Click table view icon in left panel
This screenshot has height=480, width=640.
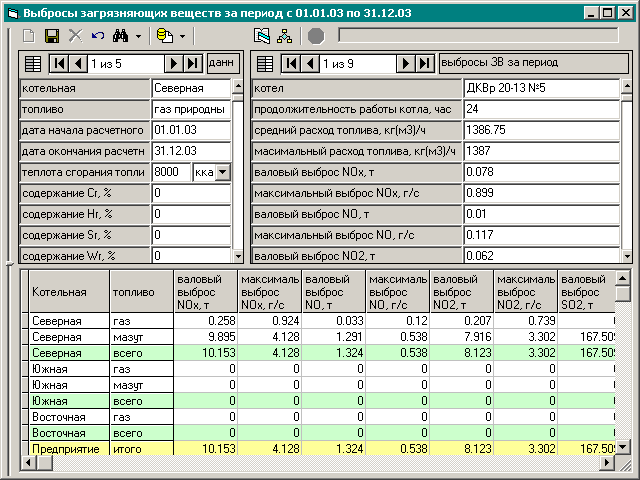32,64
